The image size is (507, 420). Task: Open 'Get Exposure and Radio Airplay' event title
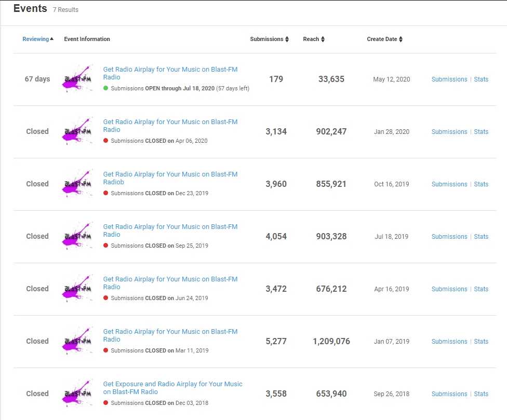click(x=172, y=388)
